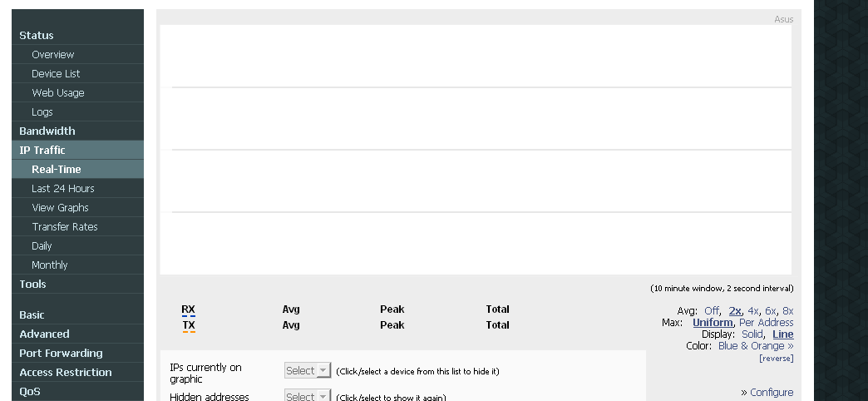Screen dimensions: 868x401
Task: Go to Web Usage page
Action: (57, 92)
